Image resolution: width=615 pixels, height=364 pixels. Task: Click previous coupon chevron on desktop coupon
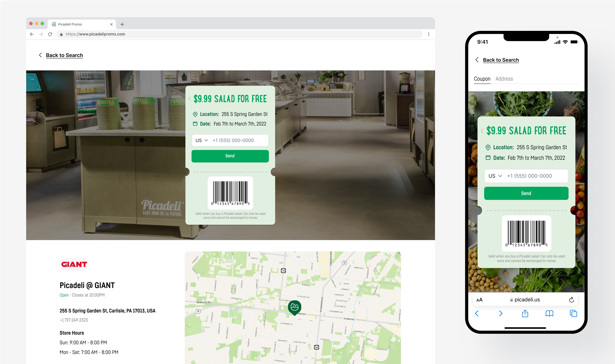pyautogui.click(x=189, y=99)
